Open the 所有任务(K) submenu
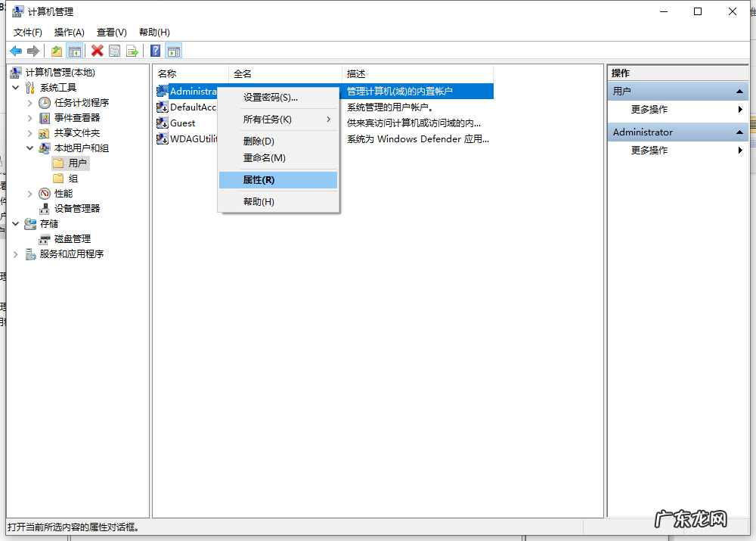756x541 pixels. coord(277,120)
